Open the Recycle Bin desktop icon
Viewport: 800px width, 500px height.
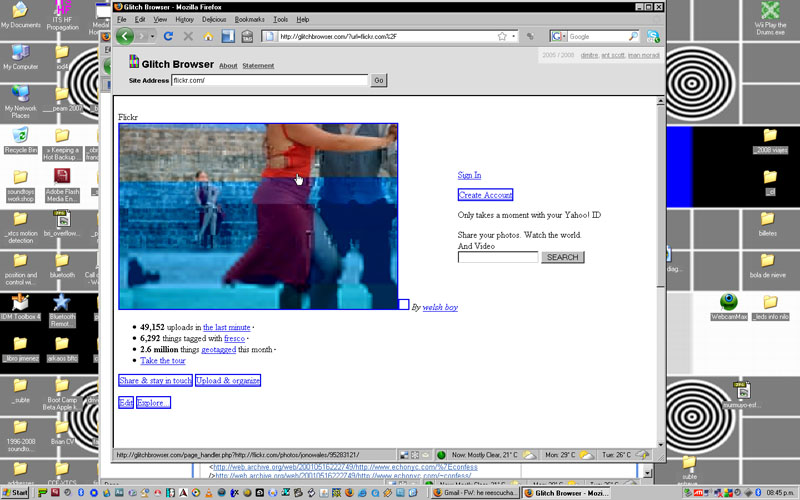20,140
